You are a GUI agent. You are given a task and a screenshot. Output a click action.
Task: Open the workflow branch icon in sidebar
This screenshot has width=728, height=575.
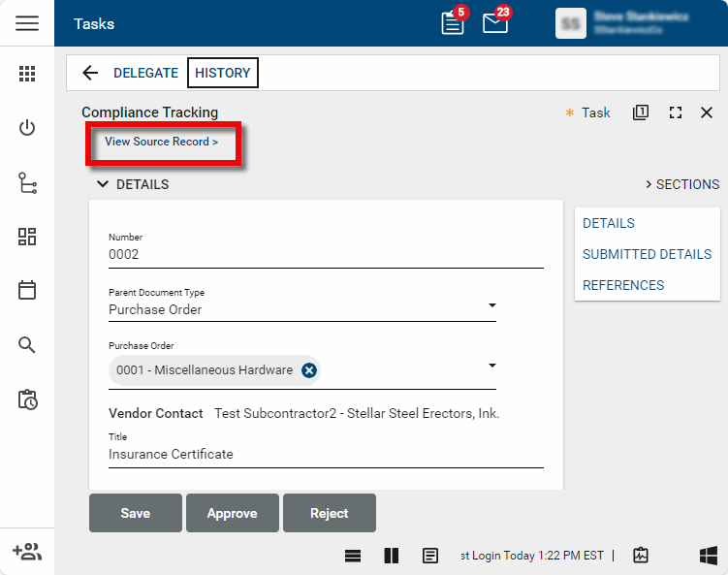coord(27,183)
